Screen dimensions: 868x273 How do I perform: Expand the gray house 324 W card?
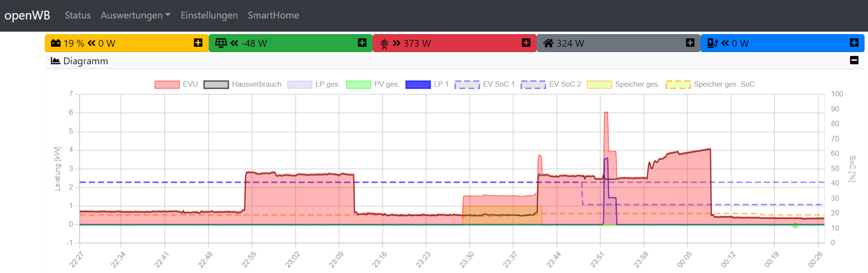690,43
